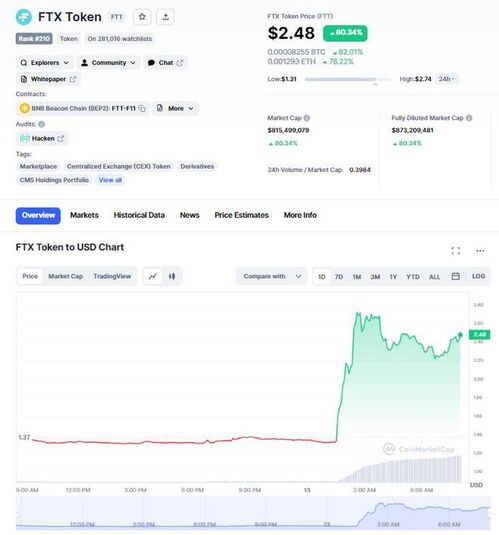Click the bottom chart range navigator
499x535 pixels.
[253, 514]
